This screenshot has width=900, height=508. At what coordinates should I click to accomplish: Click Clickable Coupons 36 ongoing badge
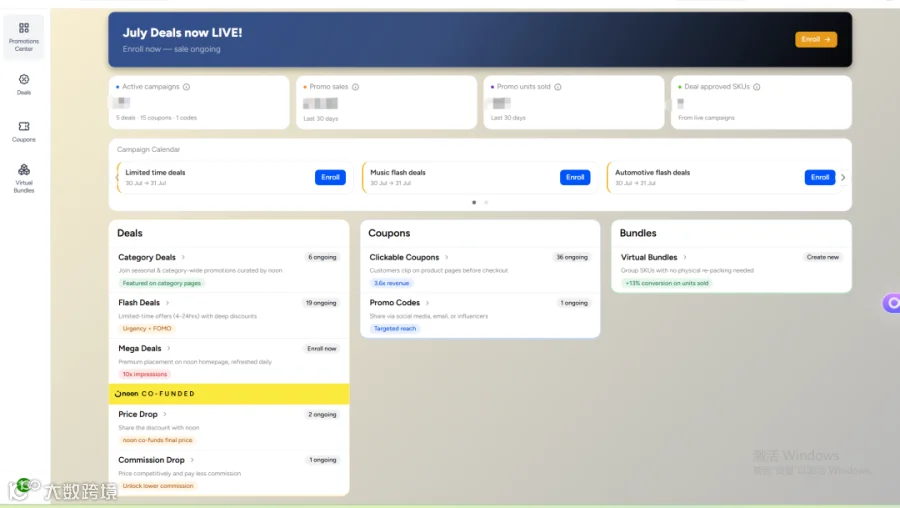[572, 257]
